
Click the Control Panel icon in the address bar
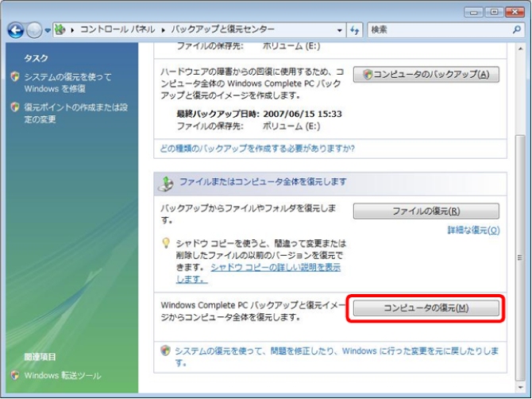point(60,30)
